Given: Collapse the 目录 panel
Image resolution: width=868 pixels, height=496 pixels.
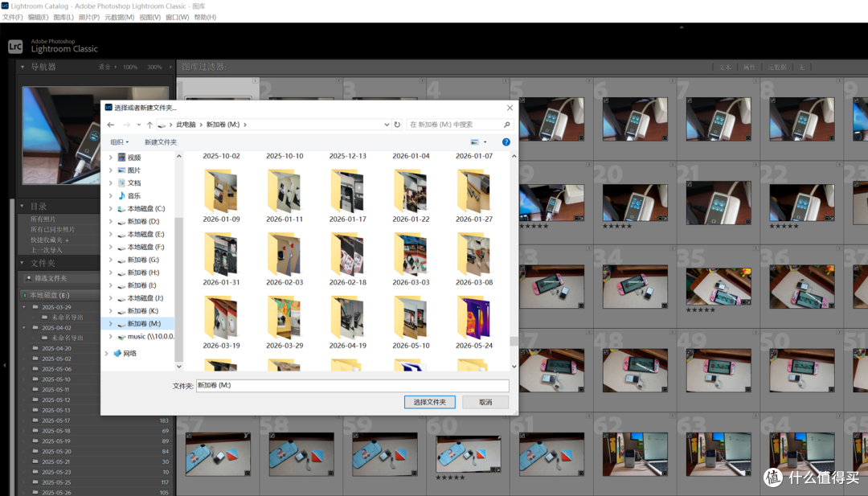Looking at the screenshot, I should coord(23,206).
